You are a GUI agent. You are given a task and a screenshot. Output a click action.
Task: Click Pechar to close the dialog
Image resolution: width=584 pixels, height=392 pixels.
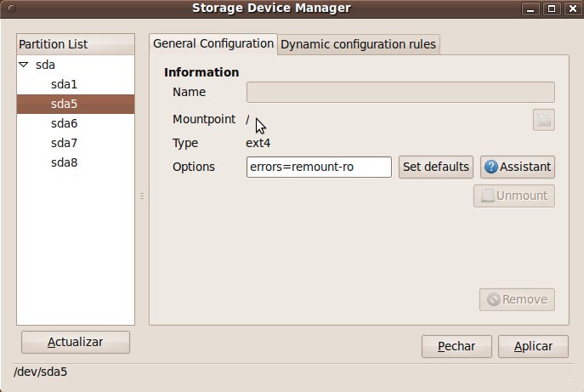pyautogui.click(x=456, y=347)
